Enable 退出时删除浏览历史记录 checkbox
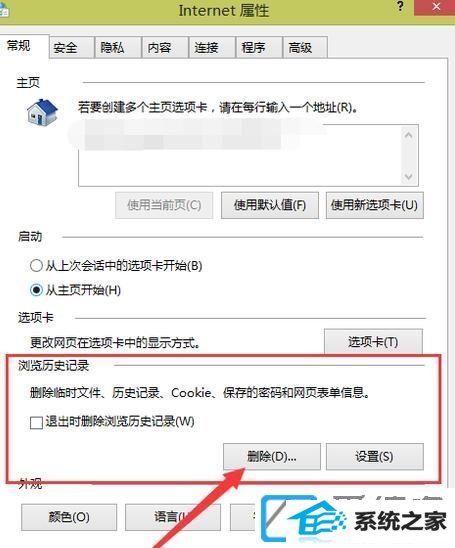 (x=36, y=422)
